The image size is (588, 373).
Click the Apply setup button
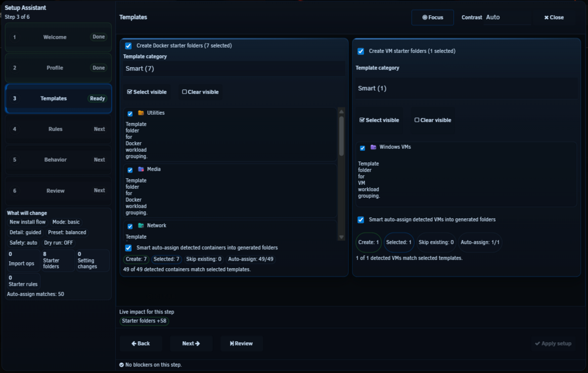click(553, 344)
